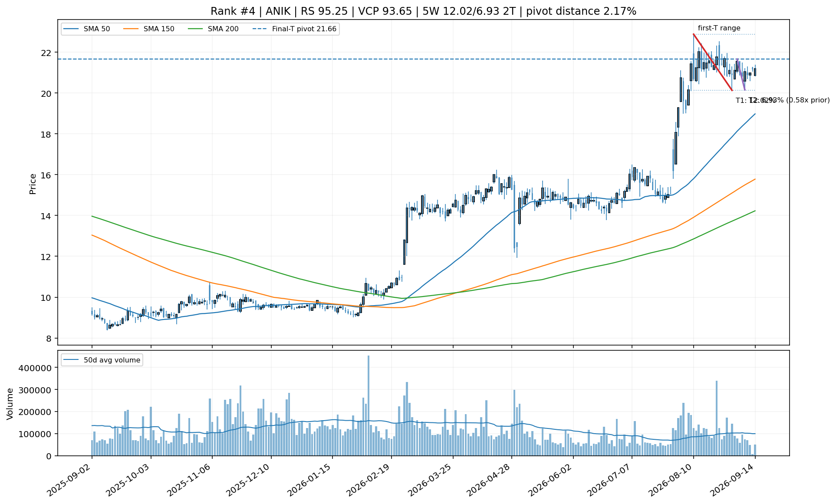The width and height of the screenshot is (836, 504).
Task: Click the price axis value 14
Action: coord(46,216)
